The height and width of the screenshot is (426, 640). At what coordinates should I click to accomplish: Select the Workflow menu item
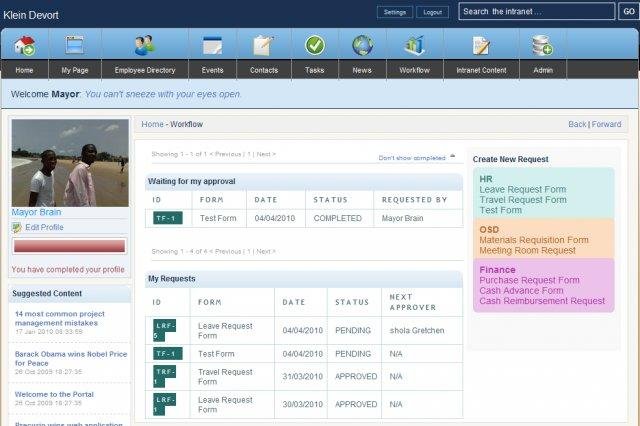[414, 70]
